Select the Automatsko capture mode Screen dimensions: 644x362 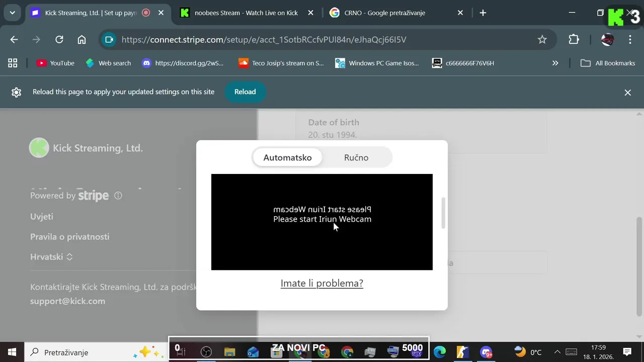pos(287,157)
